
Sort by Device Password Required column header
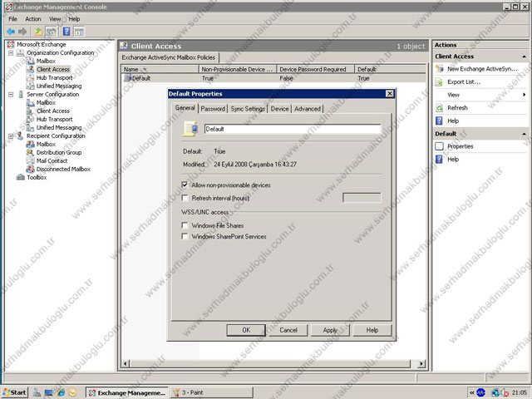click(x=316, y=69)
